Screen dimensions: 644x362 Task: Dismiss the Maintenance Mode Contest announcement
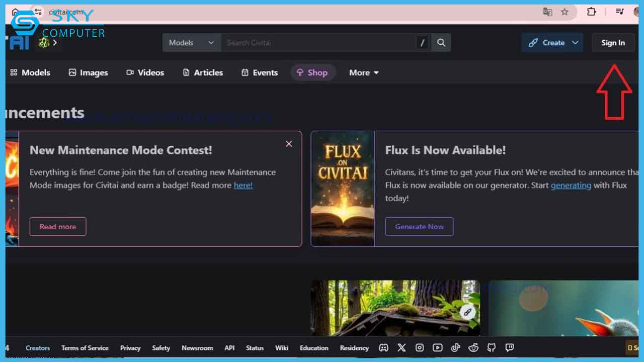tap(289, 144)
